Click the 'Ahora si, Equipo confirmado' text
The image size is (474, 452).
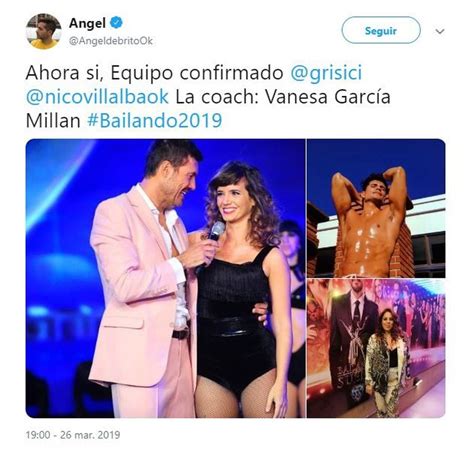pos(154,73)
